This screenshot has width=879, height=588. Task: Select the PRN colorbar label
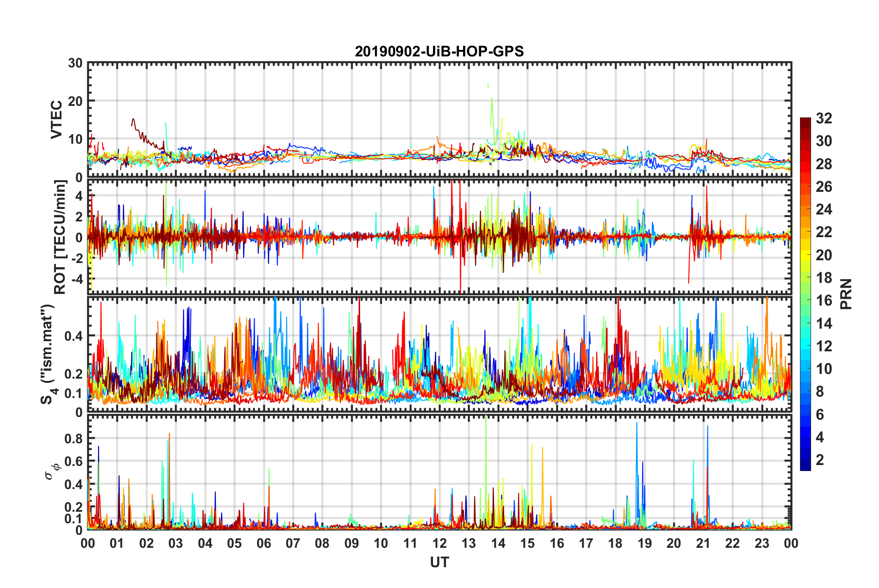pos(846,294)
